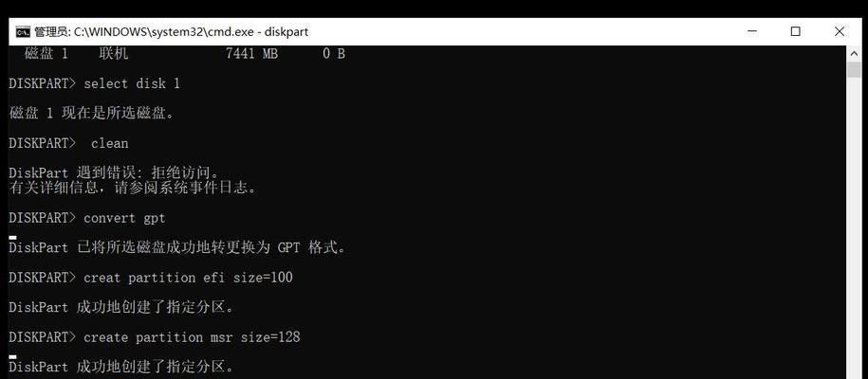Click the 'creat partition efi size=100' command

pyautogui.click(x=188, y=278)
